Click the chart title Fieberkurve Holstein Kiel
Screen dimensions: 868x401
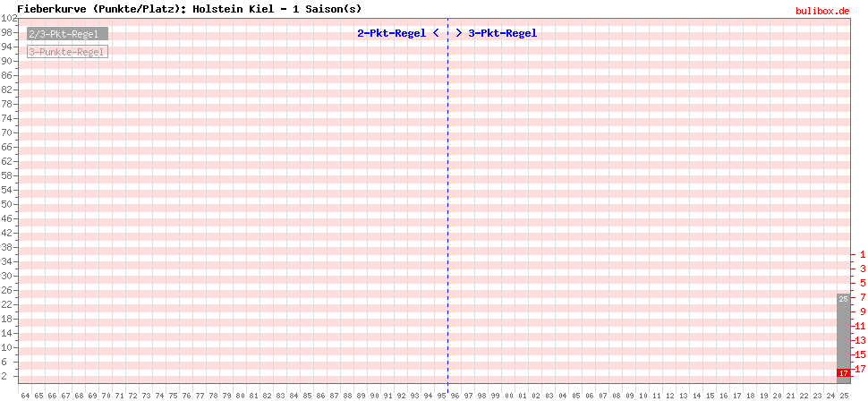pyautogui.click(x=189, y=7)
